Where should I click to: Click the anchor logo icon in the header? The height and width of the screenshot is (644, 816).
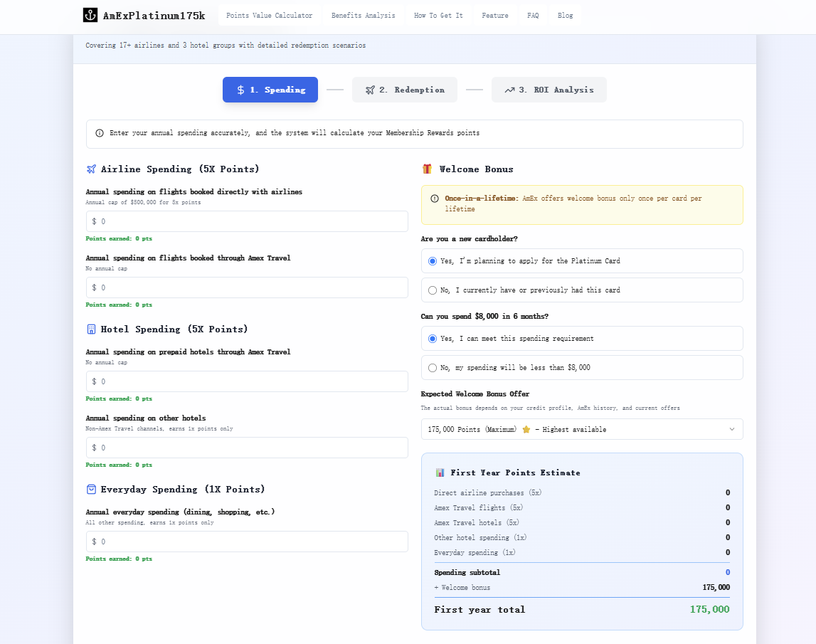(90, 14)
